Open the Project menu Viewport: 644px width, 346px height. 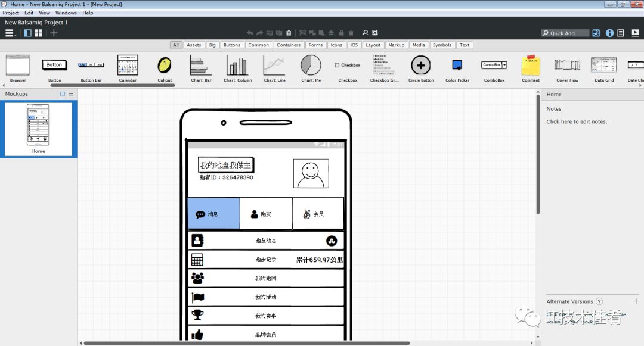coord(10,12)
